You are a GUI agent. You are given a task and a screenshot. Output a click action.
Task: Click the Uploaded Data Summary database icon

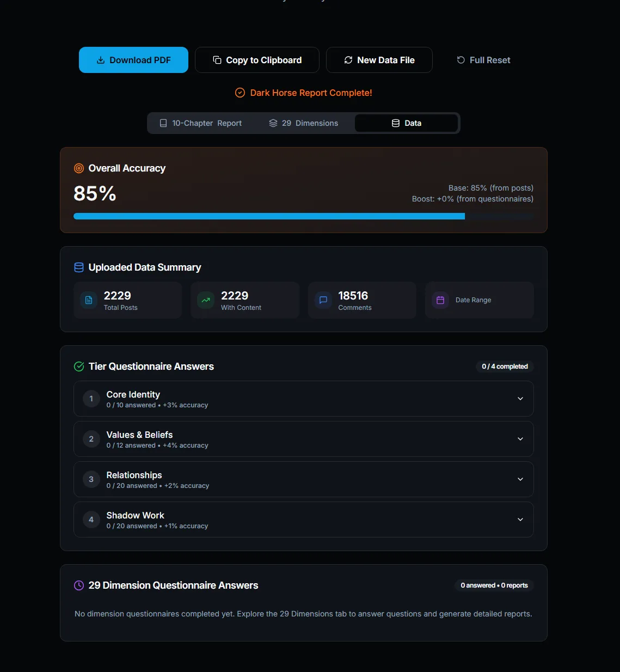[79, 267]
